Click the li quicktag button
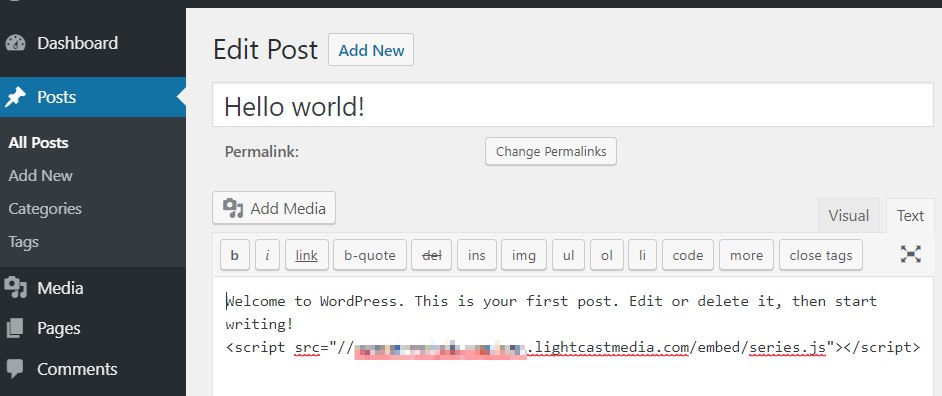 [x=643, y=255]
